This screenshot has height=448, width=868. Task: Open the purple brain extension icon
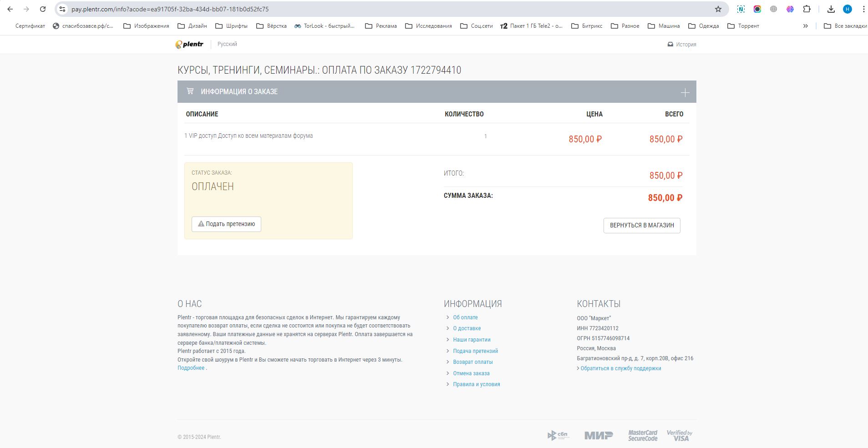(790, 9)
